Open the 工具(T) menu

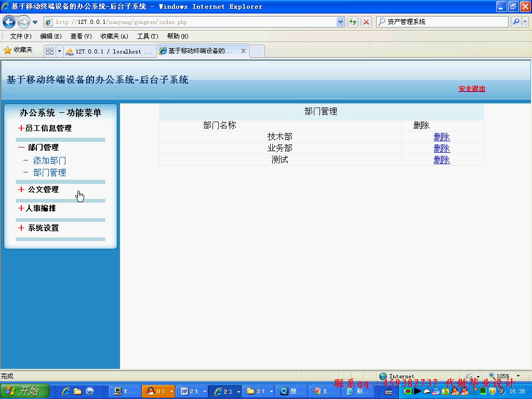coord(147,36)
